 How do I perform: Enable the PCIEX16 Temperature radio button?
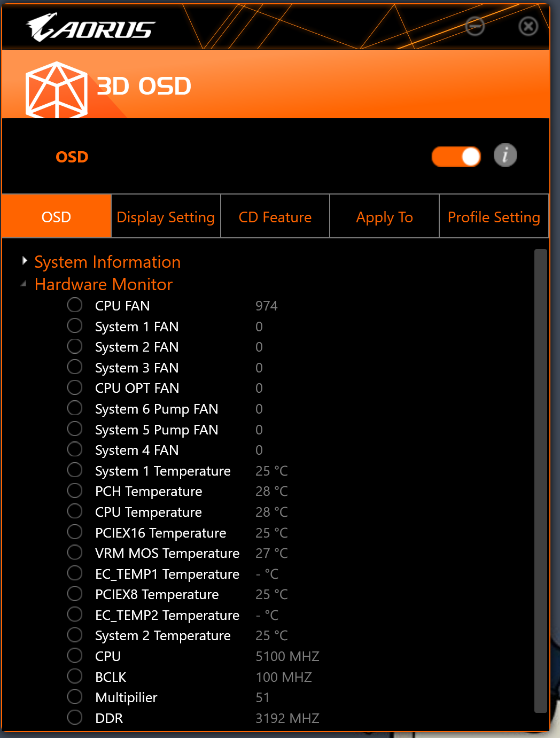(x=75, y=532)
